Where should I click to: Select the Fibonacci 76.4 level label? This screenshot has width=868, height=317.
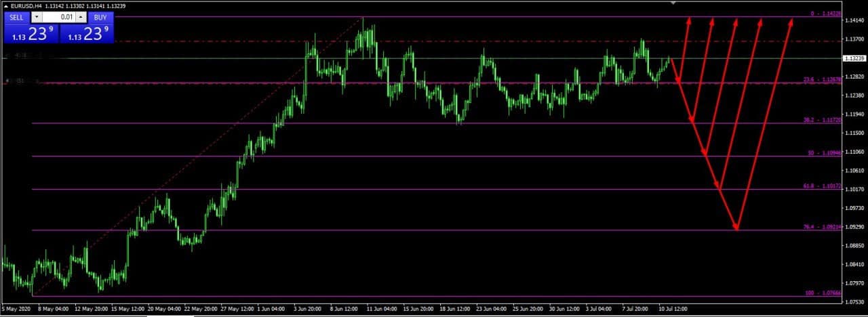coord(822,227)
